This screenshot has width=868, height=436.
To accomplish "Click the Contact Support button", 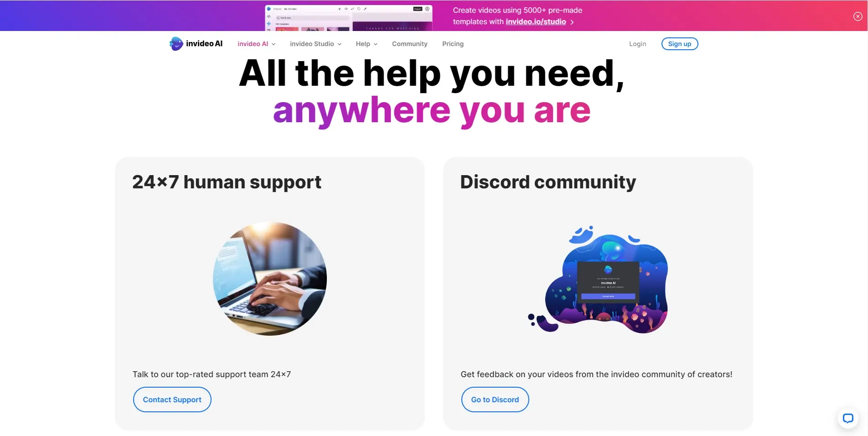I will pos(172,400).
